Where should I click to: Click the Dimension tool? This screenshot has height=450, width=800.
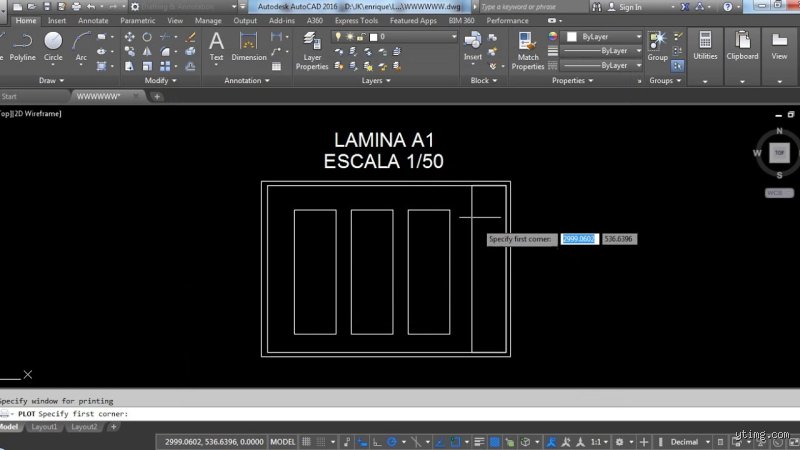(x=248, y=47)
